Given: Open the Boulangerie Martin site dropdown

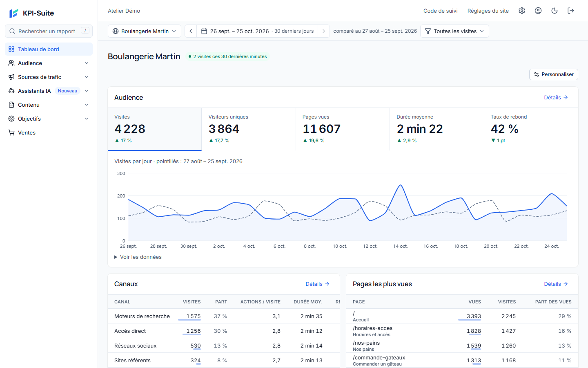Looking at the screenshot, I should pyautogui.click(x=145, y=31).
